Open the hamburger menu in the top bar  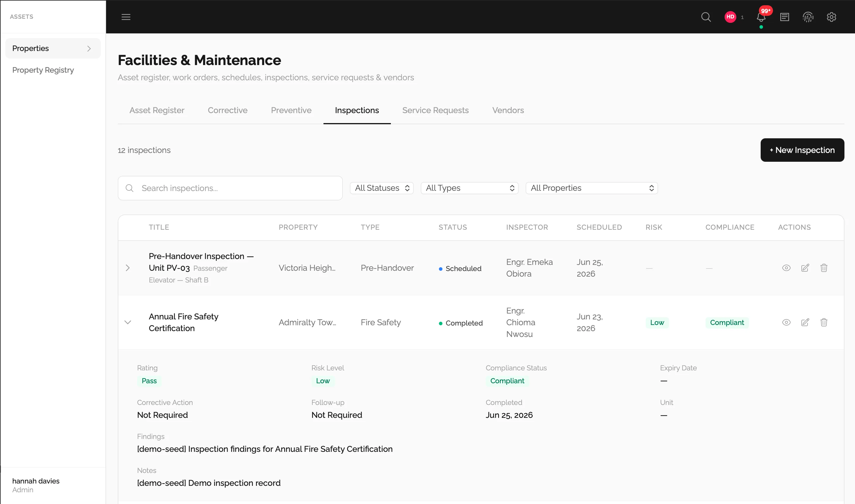tap(126, 17)
